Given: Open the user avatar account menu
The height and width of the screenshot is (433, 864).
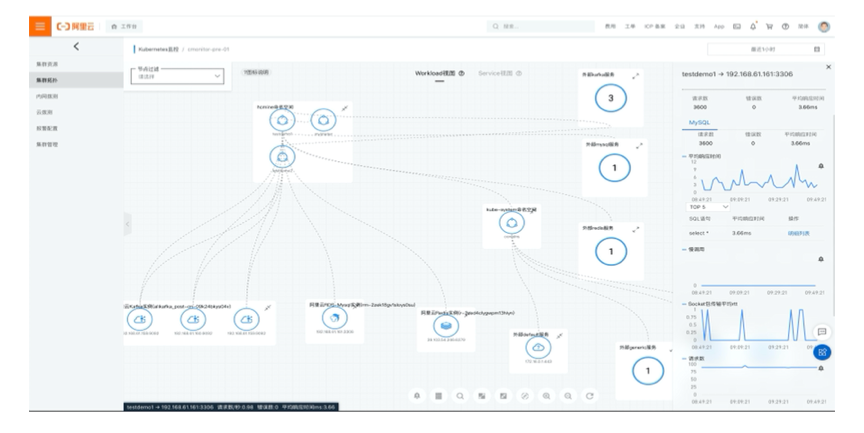Looking at the screenshot, I should coord(824,26).
